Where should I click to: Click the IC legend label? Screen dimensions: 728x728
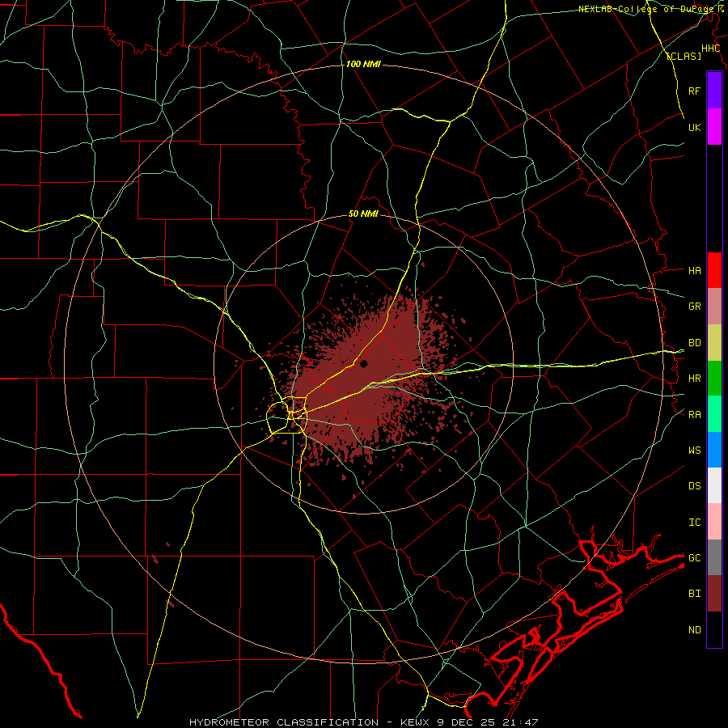694,523
